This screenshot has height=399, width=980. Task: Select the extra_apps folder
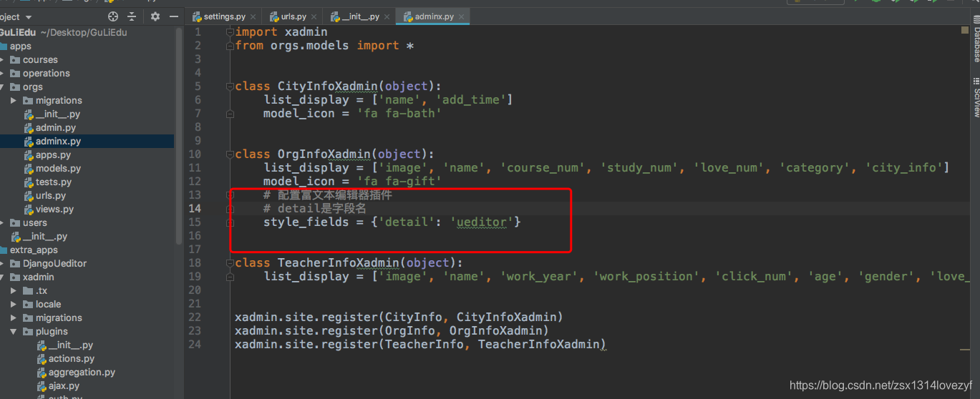tap(34, 250)
